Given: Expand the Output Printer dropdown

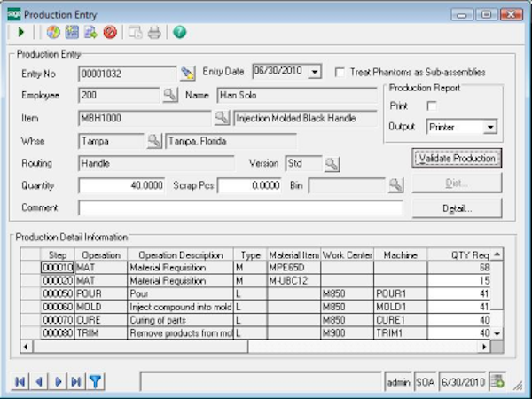Looking at the screenshot, I should [x=490, y=127].
